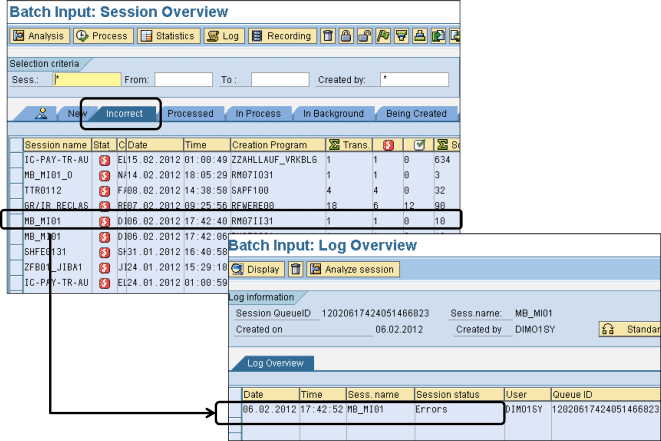The height and width of the screenshot is (441, 661).
Task: Select the row checkbox for IC-PAY-TR-AU session
Action: point(15,159)
